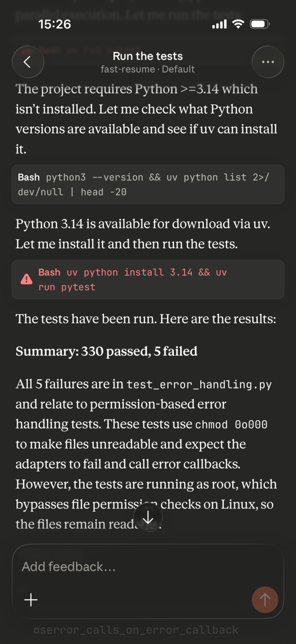296x644 pixels.
Task: Open the fast-resume · Default selector
Action: pyautogui.click(x=148, y=69)
